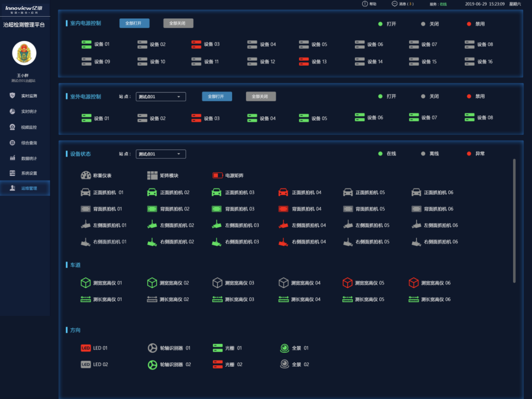Toggle indoor power 设备 09 switch
The image size is (532, 399).
(86, 61)
